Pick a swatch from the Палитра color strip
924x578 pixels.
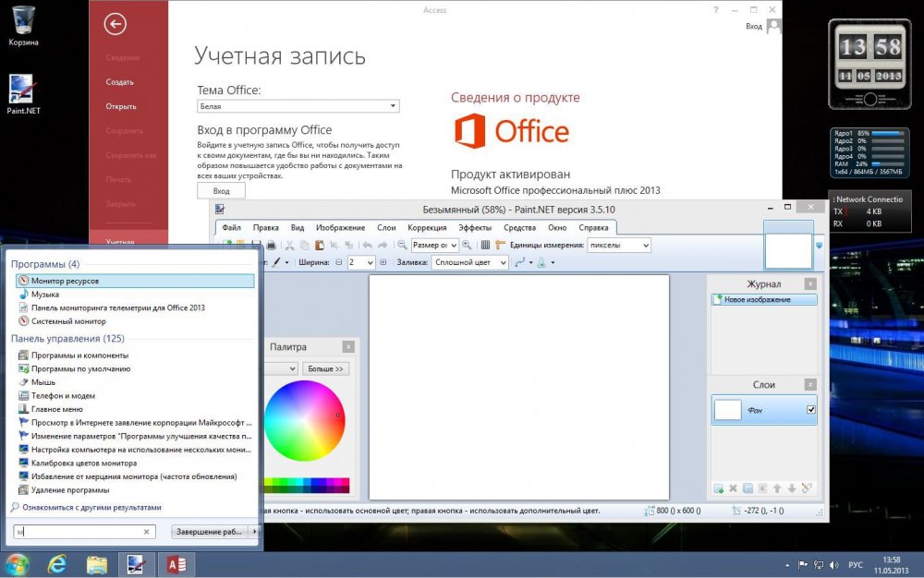click(x=307, y=485)
